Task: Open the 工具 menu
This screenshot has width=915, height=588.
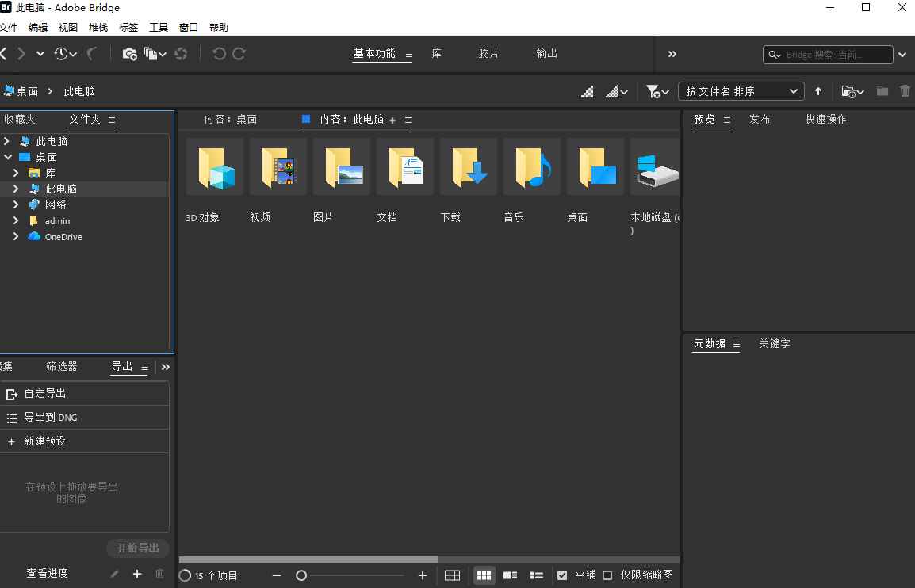Action: (x=158, y=28)
